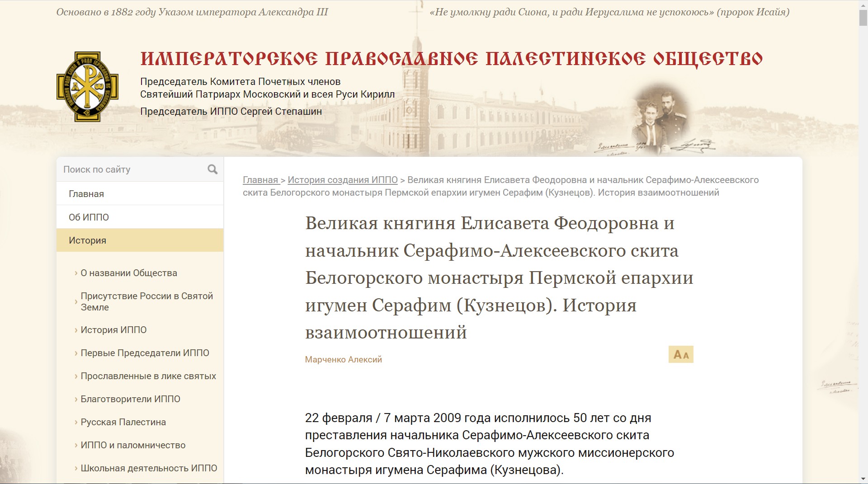Click the IPPO cross emblem logo
Screen dimensions: 868x484
(x=87, y=86)
